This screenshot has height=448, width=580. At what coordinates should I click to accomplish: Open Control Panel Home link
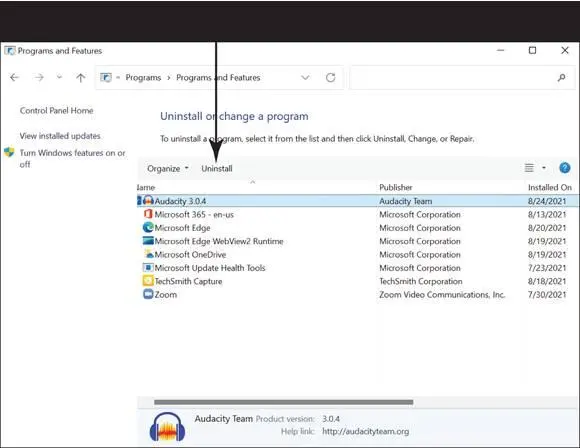tap(57, 110)
